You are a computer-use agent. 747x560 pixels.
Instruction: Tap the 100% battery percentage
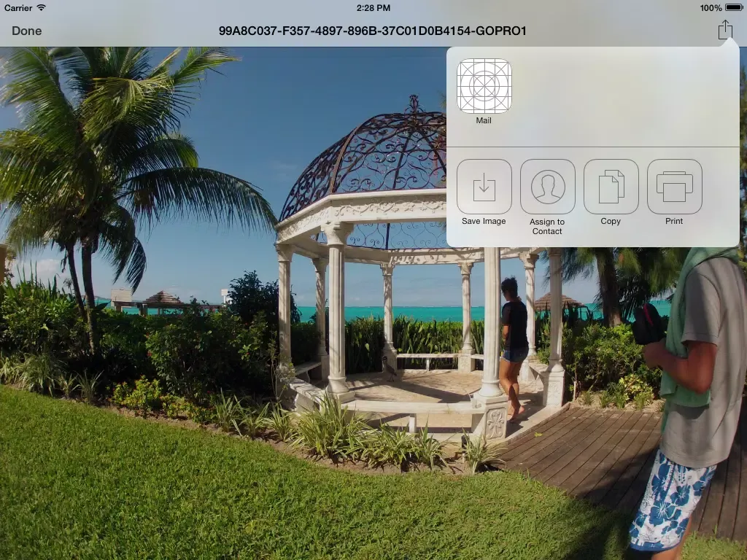click(x=711, y=7)
